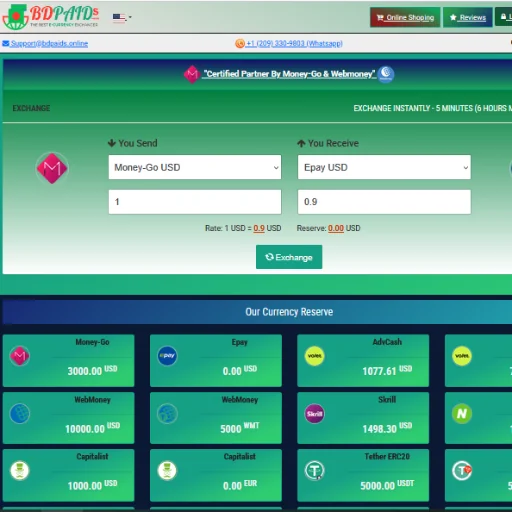
Task: Click the Money-Go 3000.00 USD value
Action: (92, 371)
